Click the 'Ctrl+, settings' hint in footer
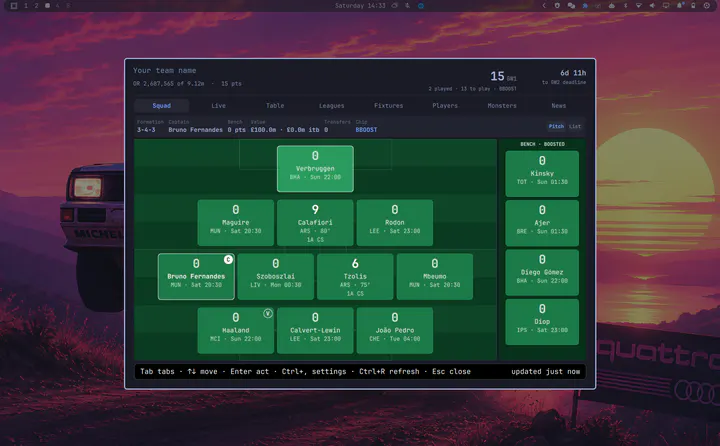The width and height of the screenshot is (720, 446). [314, 372]
